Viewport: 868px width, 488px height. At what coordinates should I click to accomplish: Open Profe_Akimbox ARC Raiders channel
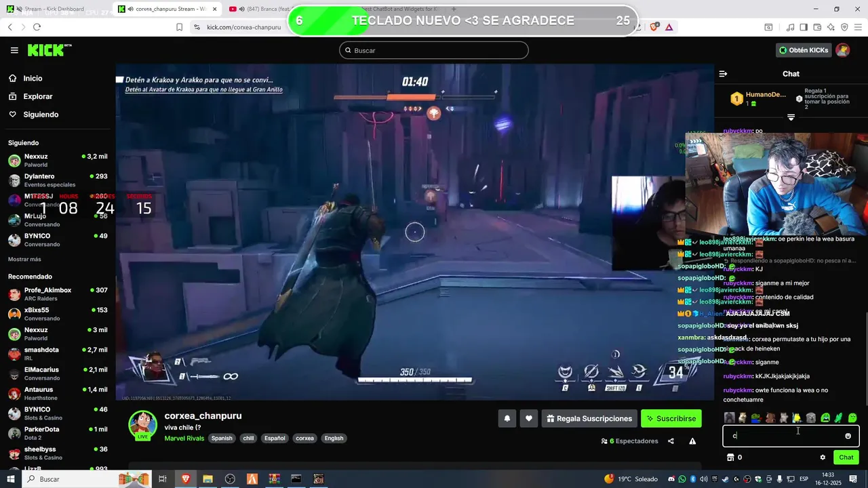point(58,294)
